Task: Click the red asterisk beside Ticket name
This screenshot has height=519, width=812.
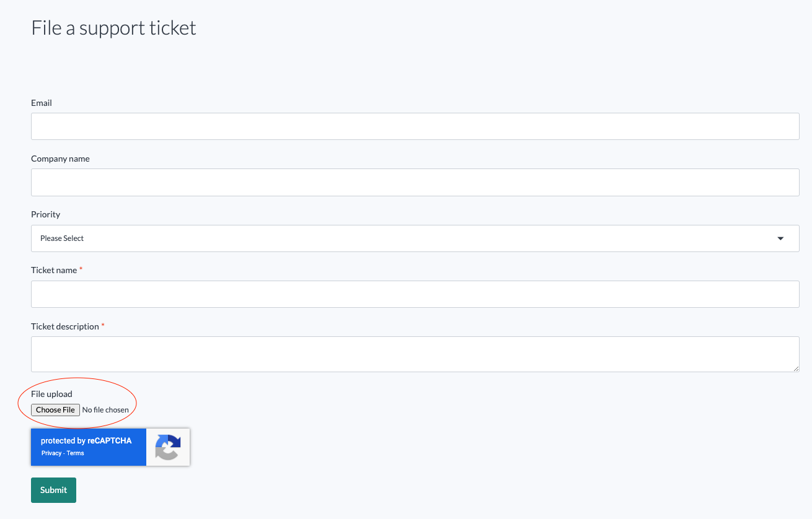Action: [x=81, y=268]
